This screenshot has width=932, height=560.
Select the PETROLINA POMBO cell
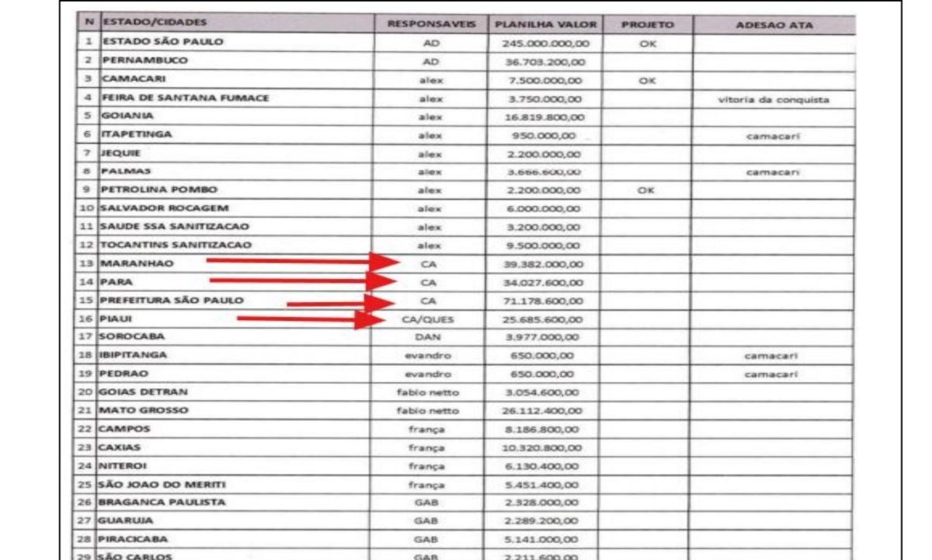point(159,190)
